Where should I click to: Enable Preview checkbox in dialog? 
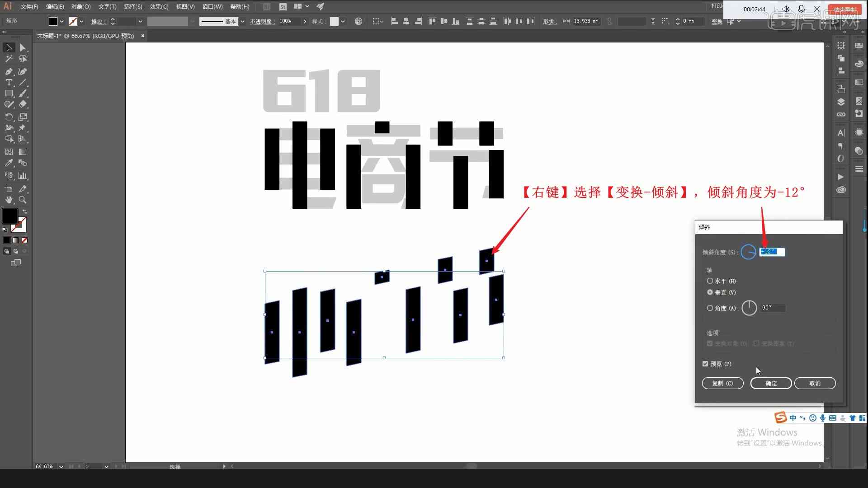[707, 363]
